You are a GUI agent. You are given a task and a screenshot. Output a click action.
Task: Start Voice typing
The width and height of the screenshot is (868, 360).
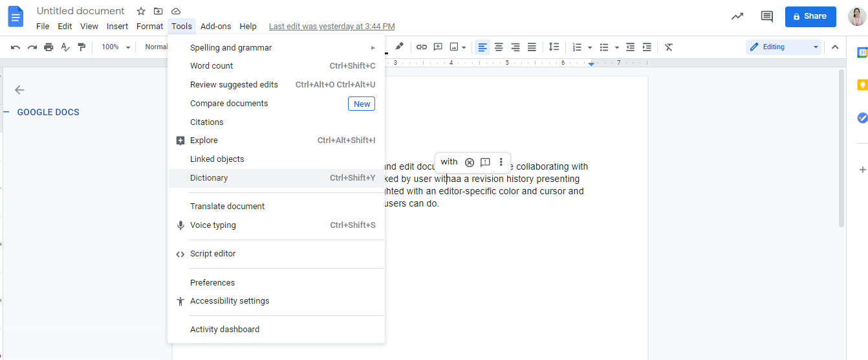tap(276, 225)
